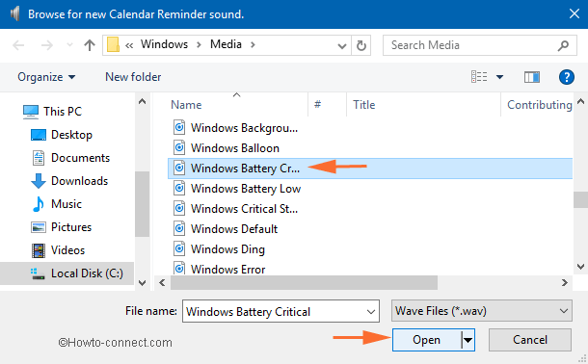Screen dimensions: 588x364
Task: Open Desktop in navigation pane
Action: (x=61, y=135)
